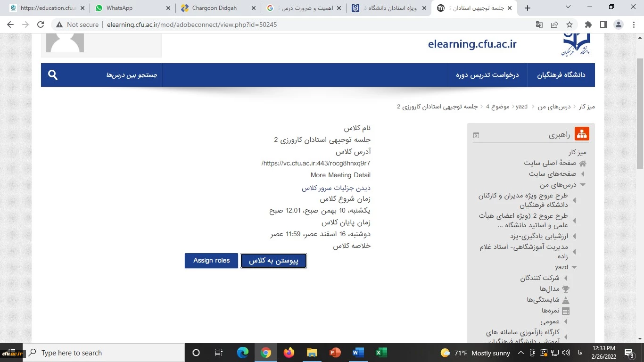Launch Excel from the taskbar

point(381,353)
